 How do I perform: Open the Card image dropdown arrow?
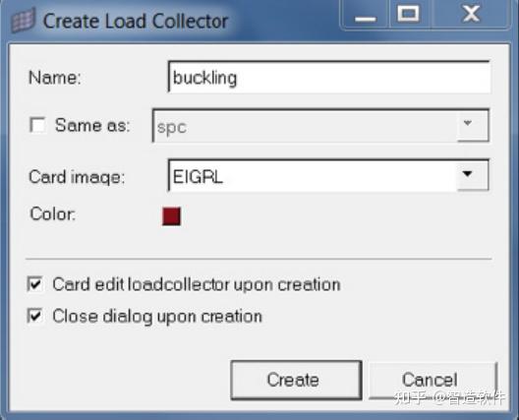[473, 175]
